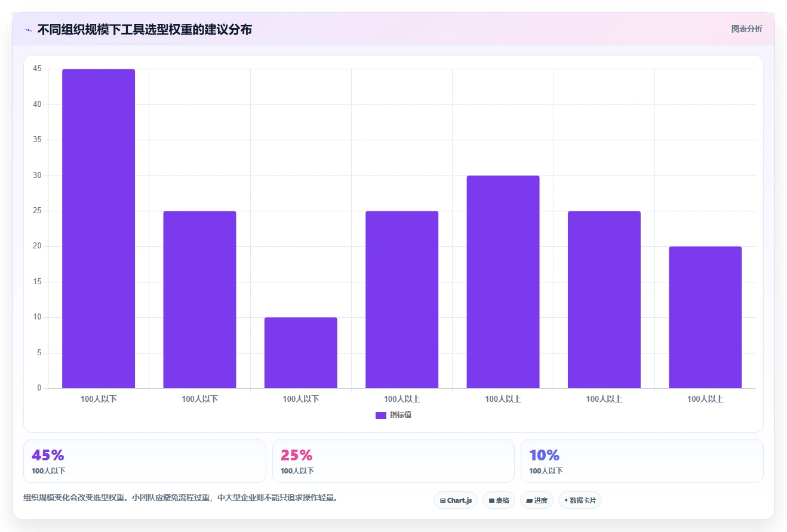The image size is (787, 532).
Task: Click the y-axis label 0
Action: point(39,388)
